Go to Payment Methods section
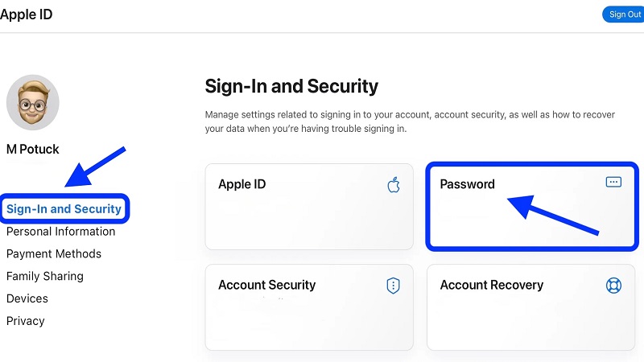The image size is (644, 362). [54, 254]
